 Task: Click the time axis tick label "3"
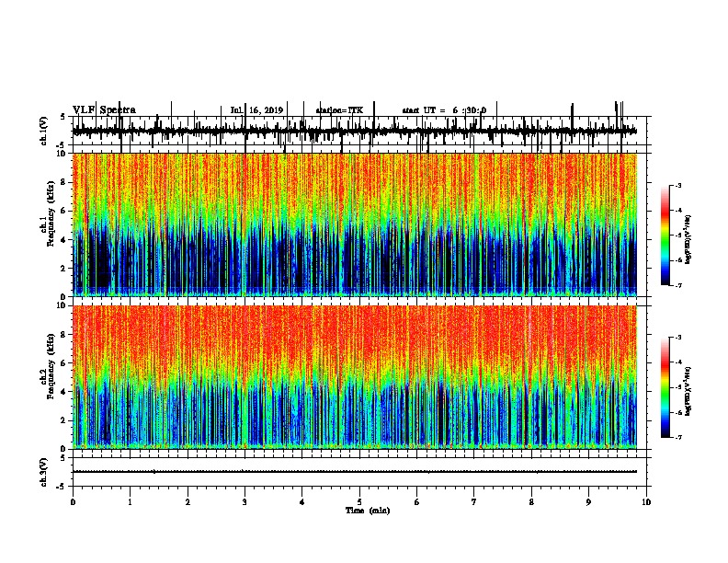point(245,502)
